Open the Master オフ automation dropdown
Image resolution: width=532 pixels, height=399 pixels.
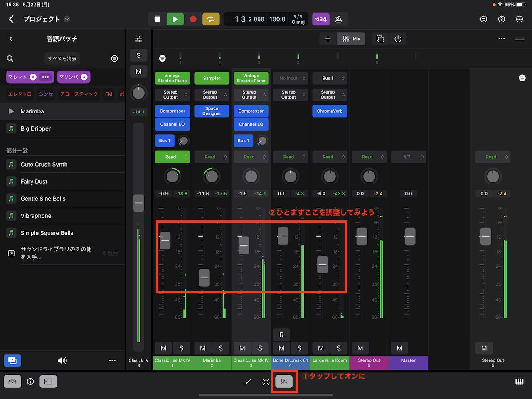pos(409,157)
